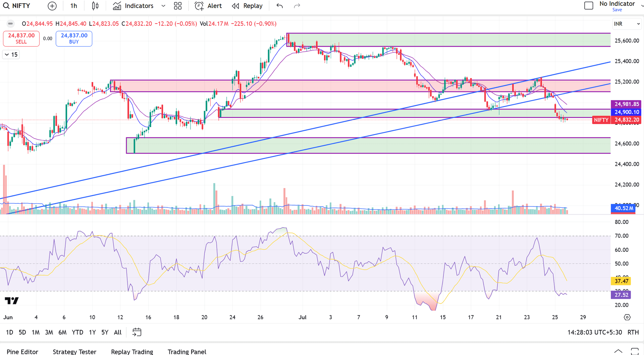Select the 1Y date range

(x=92, y=332)
